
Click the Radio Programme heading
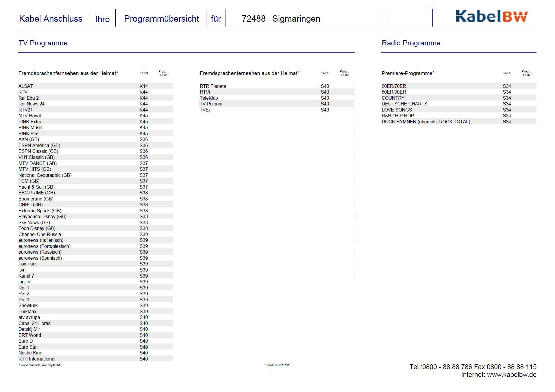pyautogui.click(x=411, y=43)
